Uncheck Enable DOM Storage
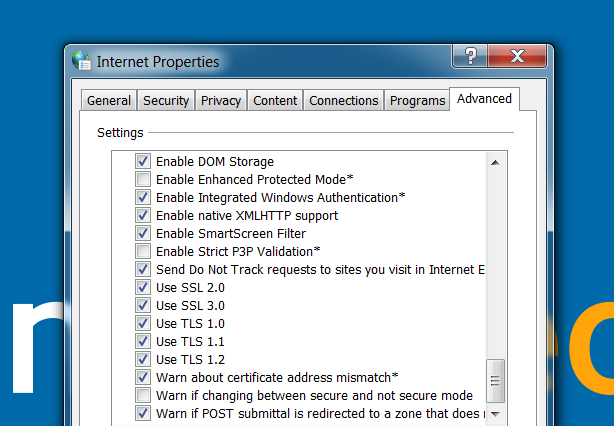 tap(143, 161)
